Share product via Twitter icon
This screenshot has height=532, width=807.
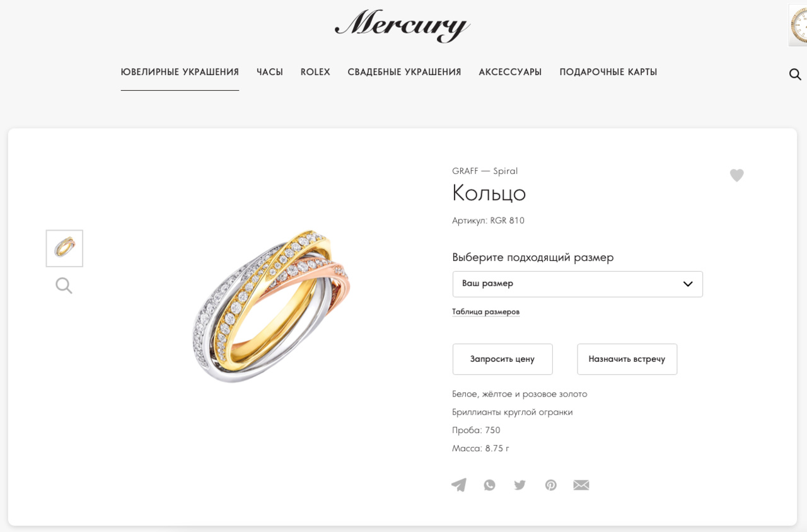pos(520,485)
